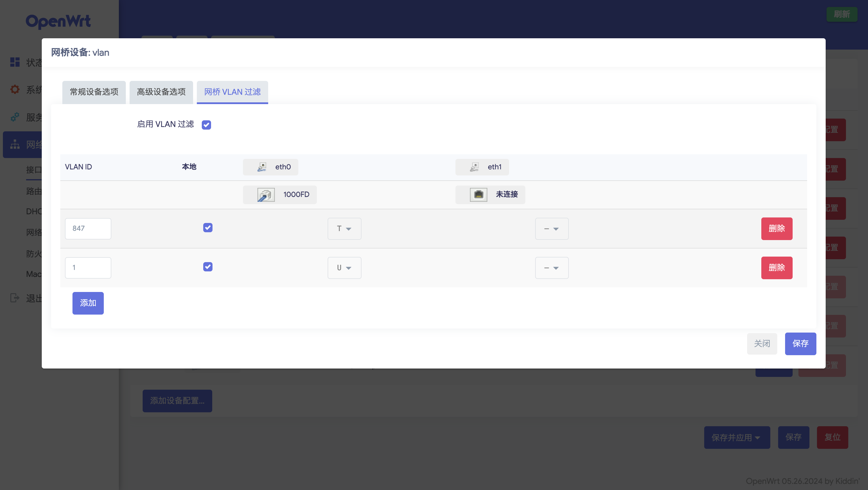
Task: Click the status dashboard icon in sidebar
Action: 15,62
